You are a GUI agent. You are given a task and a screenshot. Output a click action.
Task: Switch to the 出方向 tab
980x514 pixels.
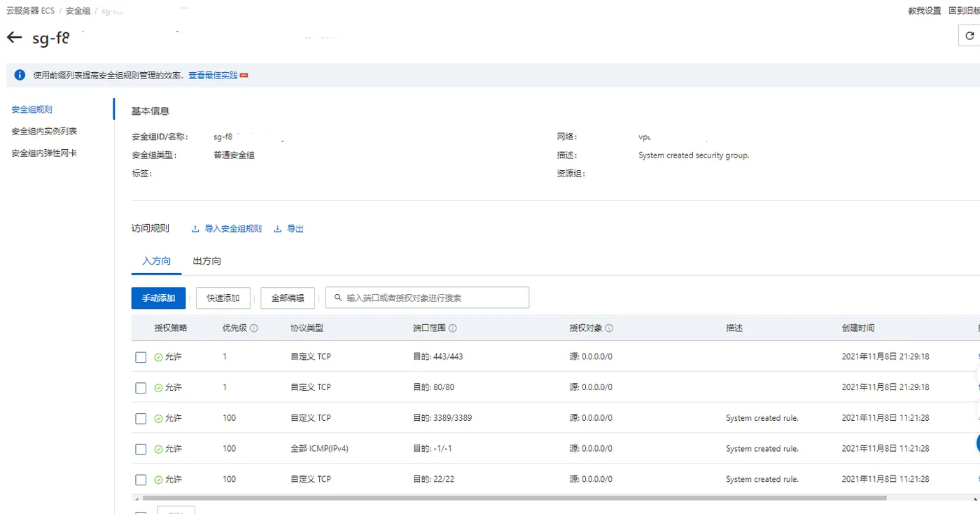point(206,261)
